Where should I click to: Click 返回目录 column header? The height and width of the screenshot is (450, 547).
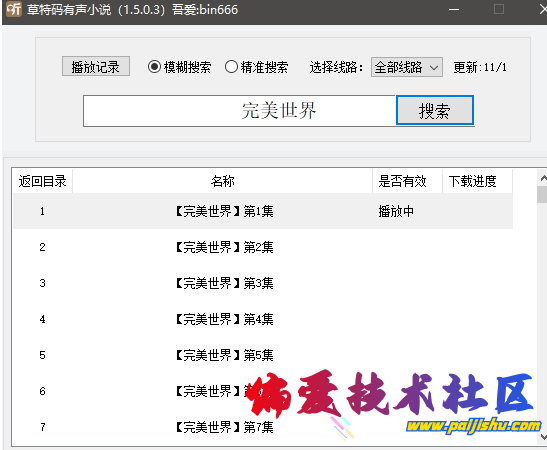pos(43,181)
